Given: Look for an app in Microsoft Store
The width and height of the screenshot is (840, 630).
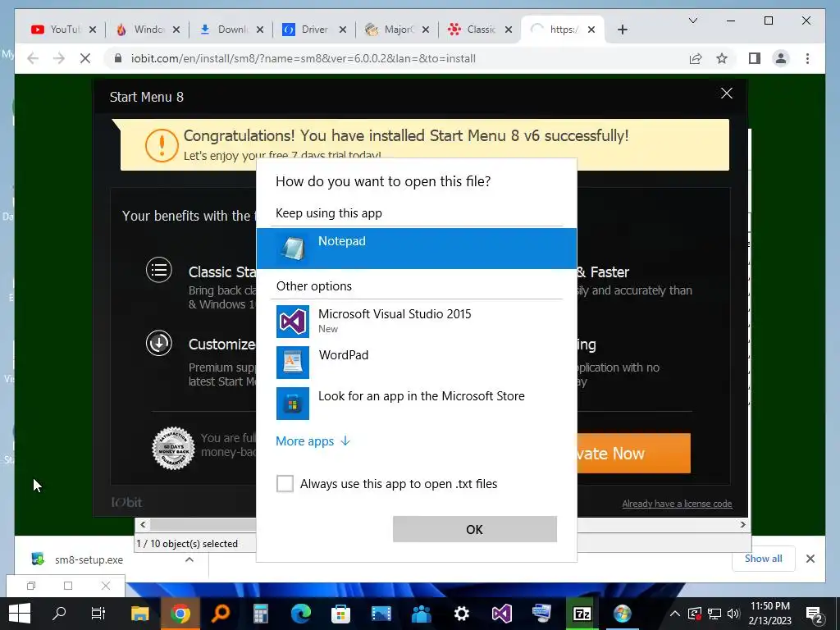Looking at the screenshot, I should click(x=416, y=404).
